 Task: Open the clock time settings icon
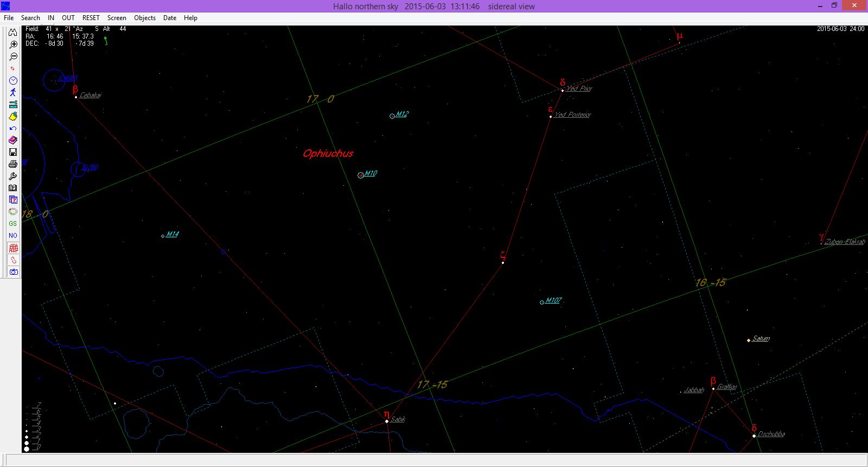pos(13,80)
